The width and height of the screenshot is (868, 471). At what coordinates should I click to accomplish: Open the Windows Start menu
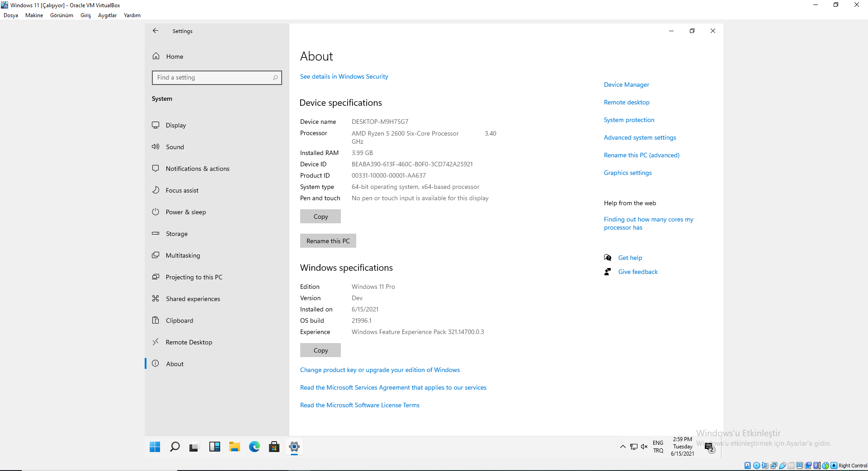[x=155, y=447]
